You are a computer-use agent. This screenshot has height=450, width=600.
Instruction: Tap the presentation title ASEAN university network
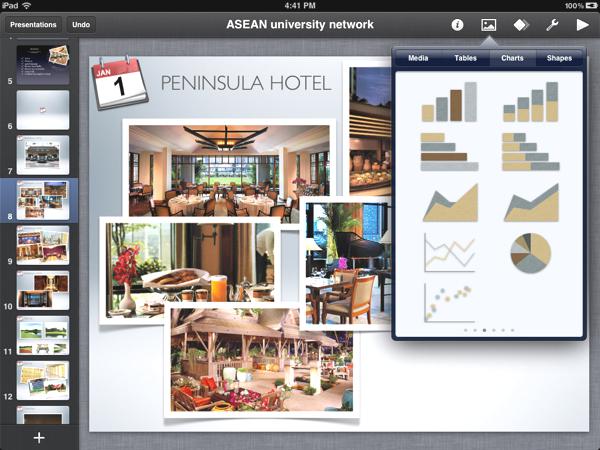[x=300, y=24]
